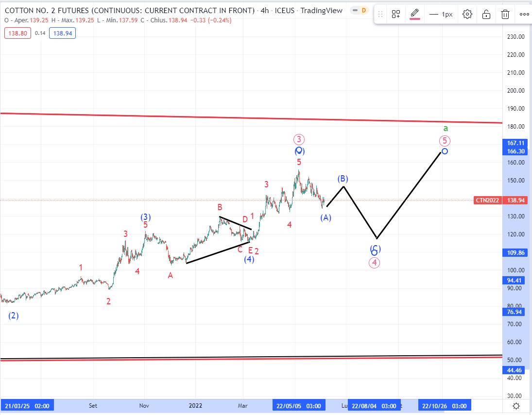Select the blue (4) wave label
Viewport: 532px width, 415px height.
tap(249, 259)
